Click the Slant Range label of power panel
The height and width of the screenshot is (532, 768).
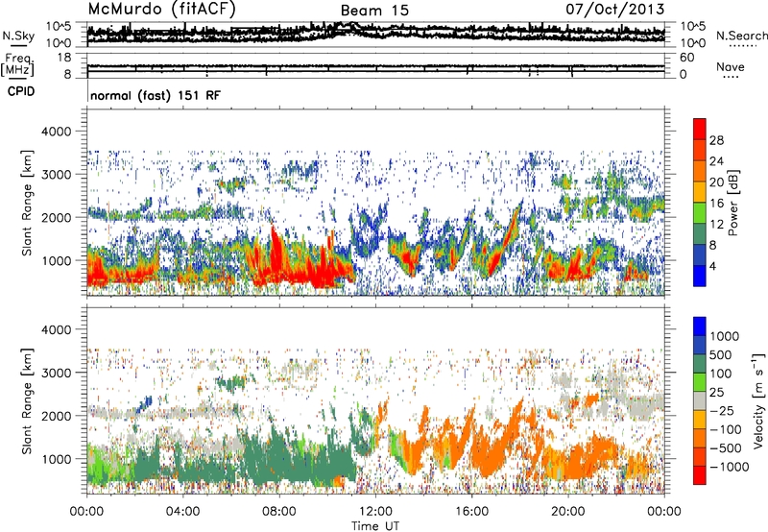click(x=27, y=203)
